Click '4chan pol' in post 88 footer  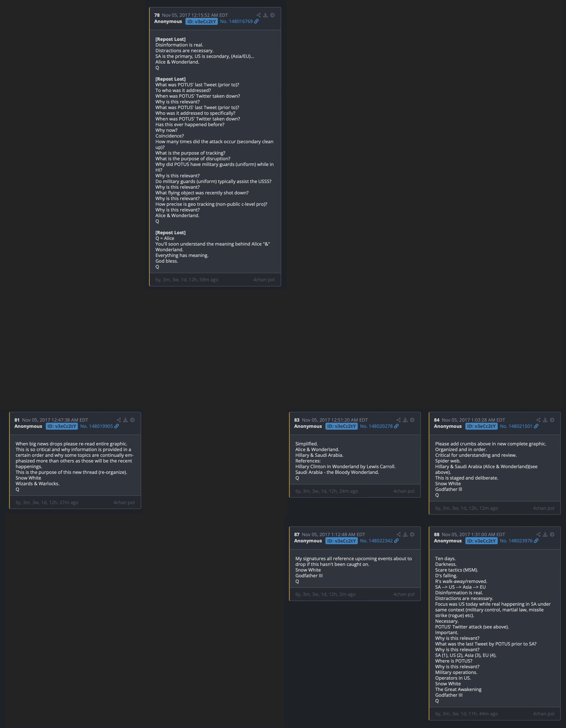[544, 714]
